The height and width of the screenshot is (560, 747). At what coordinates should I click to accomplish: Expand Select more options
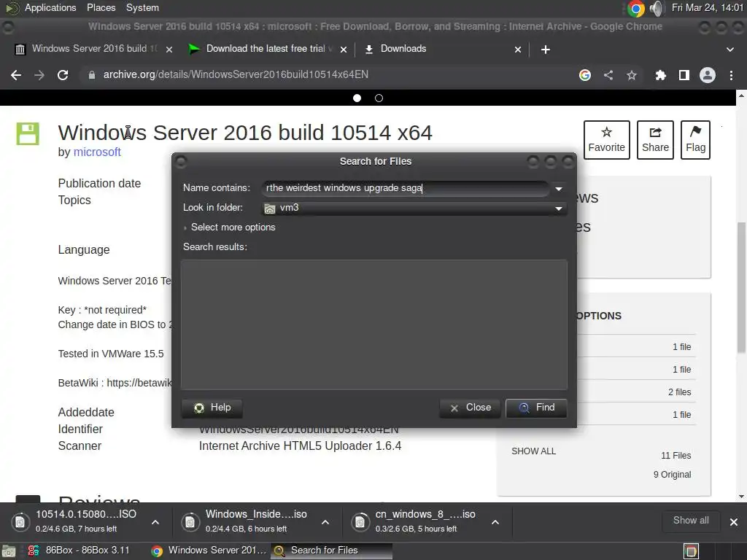[x=229, y=227]
